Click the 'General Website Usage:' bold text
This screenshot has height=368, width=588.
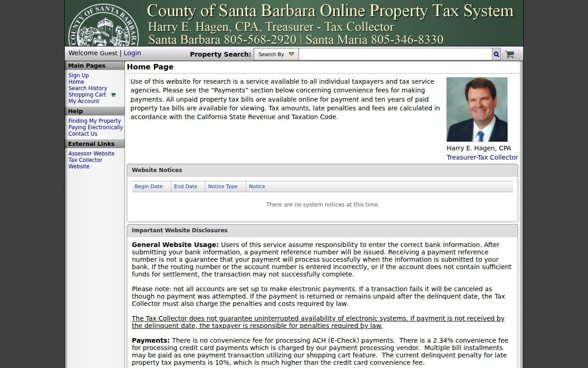pyautogui.click(x=175, y=245)
